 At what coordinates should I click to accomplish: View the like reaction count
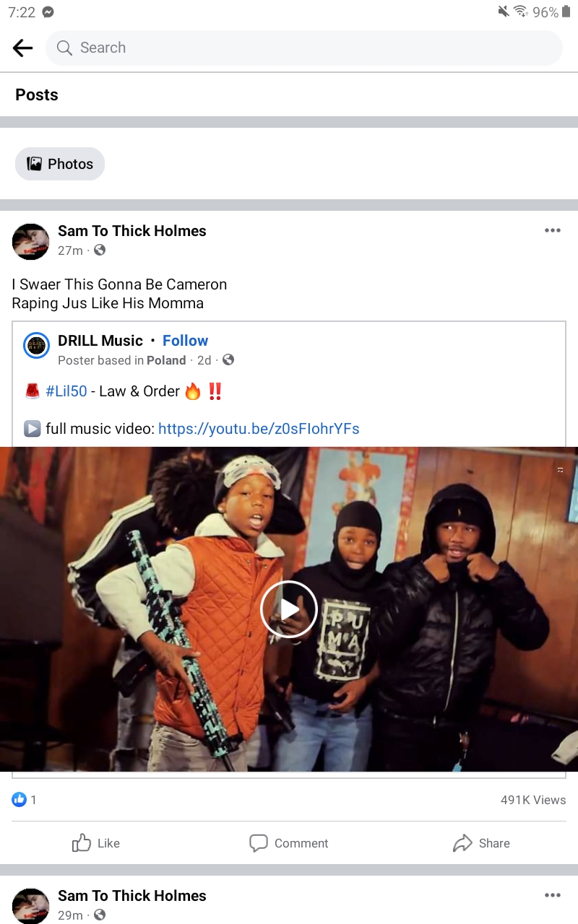pos(25,800)
